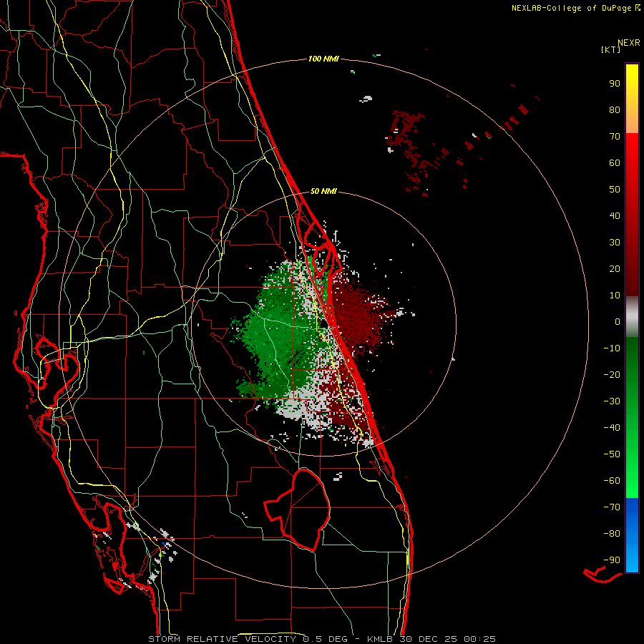
Task: Click the -40 value on velocity scale
Action: tap(612, 428)
